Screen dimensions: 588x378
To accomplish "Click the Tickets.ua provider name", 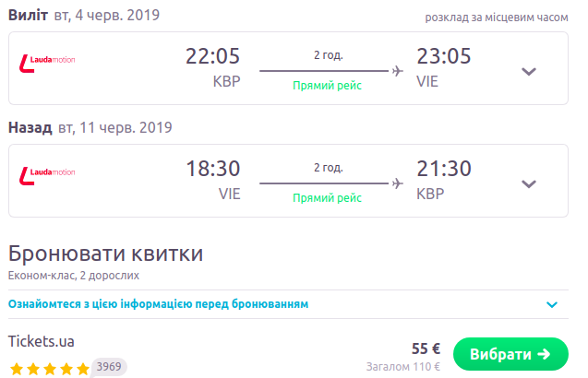I will [41, 341].
